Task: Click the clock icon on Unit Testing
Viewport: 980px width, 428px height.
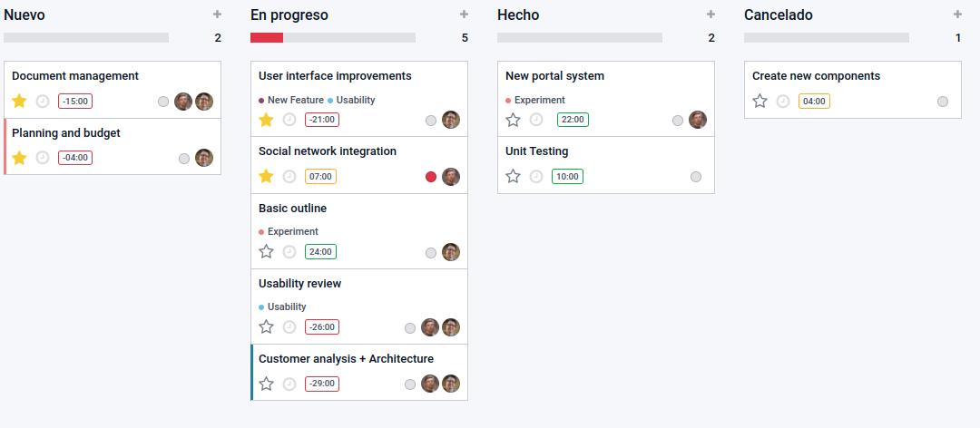Action: [536, 176]
